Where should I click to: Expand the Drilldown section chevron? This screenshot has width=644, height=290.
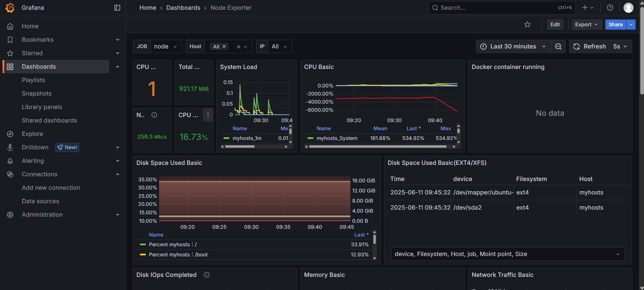118,147
